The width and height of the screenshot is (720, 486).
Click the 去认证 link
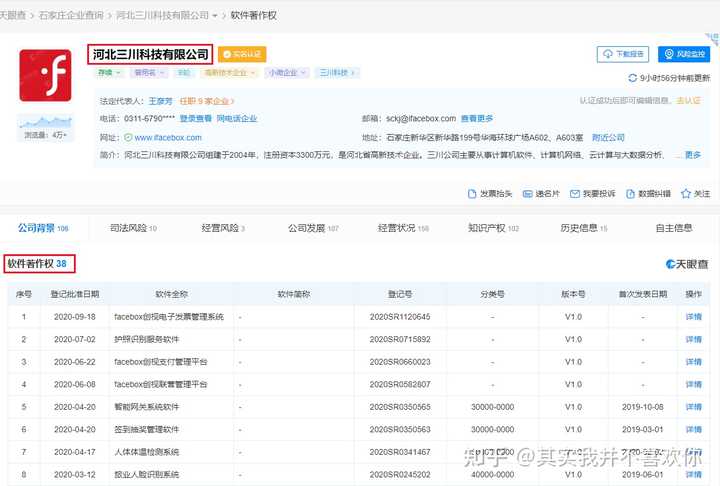[x=688, y=101]
